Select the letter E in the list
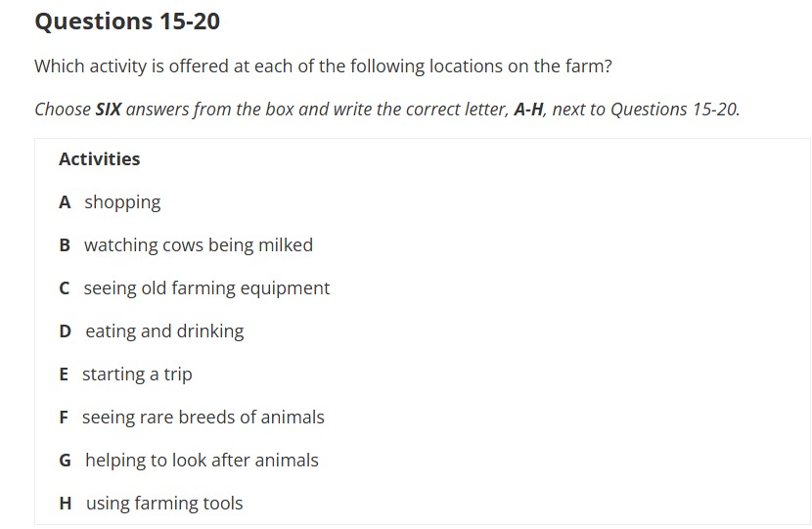812x529 pixels. pyautogui.click(x=64, y=375)
